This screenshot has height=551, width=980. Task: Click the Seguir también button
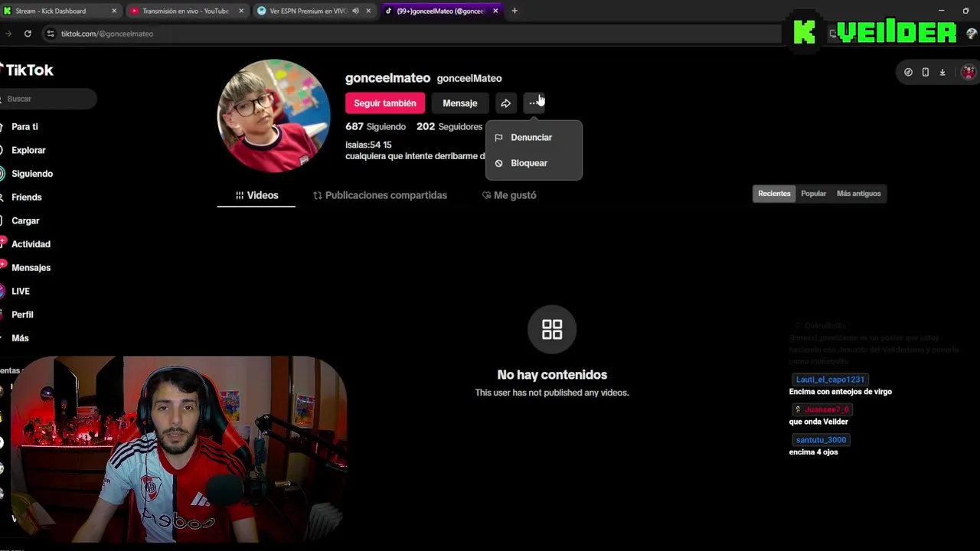pyautogui.click(x=385, y=103)
